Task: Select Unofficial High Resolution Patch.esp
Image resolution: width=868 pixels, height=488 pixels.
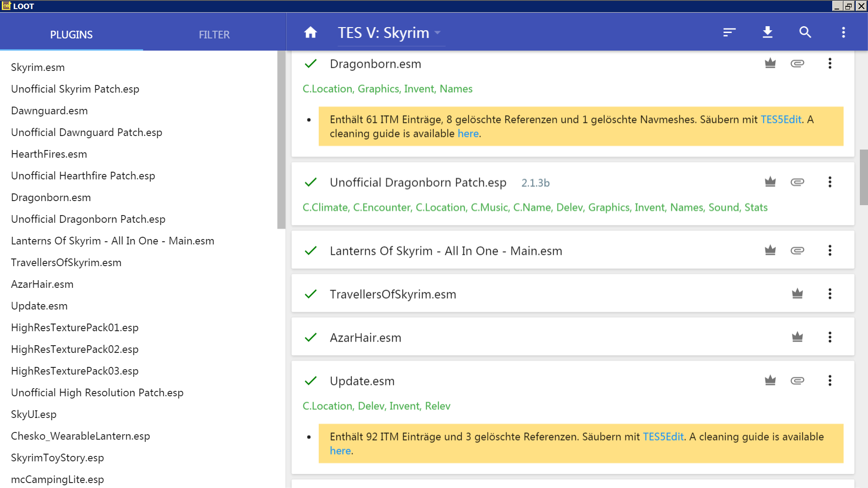Action: [x=97, y=393]
